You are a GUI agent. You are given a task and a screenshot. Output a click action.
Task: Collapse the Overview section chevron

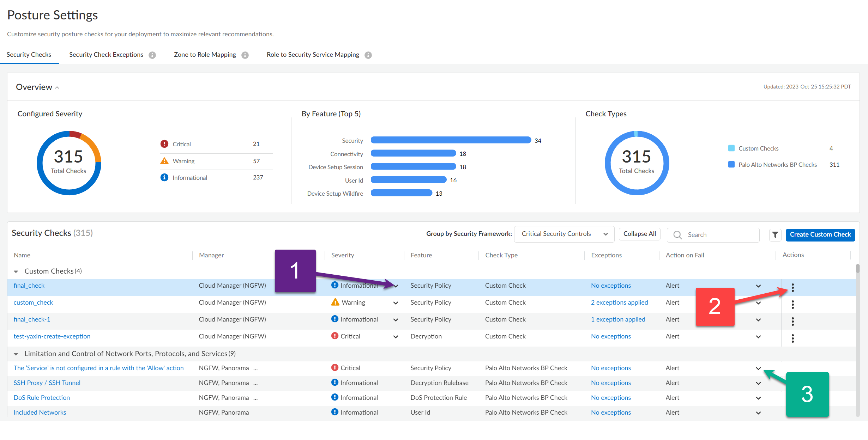click(57, 87)
